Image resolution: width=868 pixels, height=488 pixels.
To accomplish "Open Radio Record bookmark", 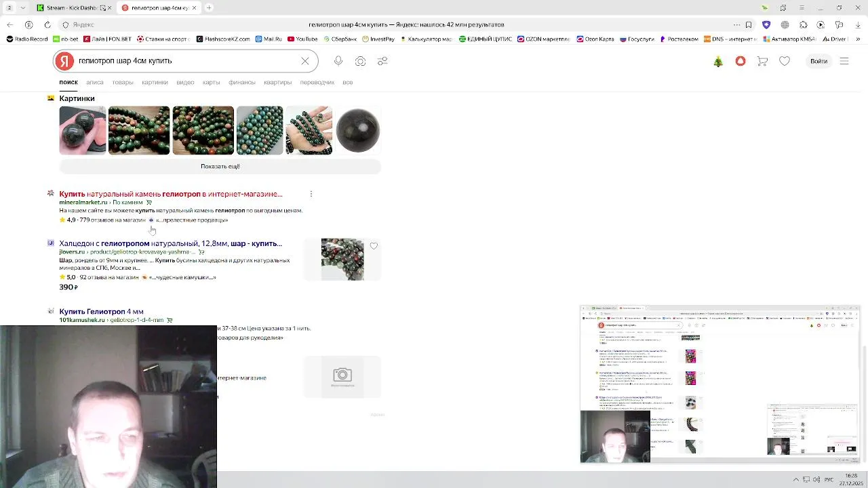I will 27,39.
